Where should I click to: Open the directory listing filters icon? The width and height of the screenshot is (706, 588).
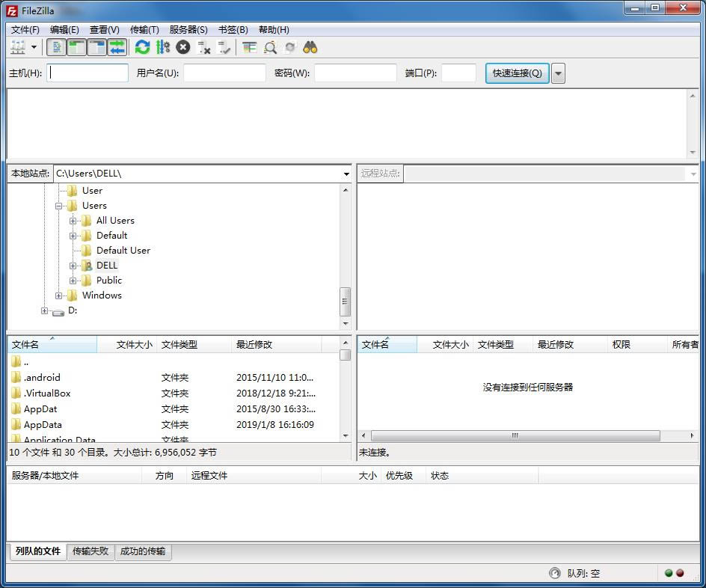pyautogui.click(x=249, y=47)
